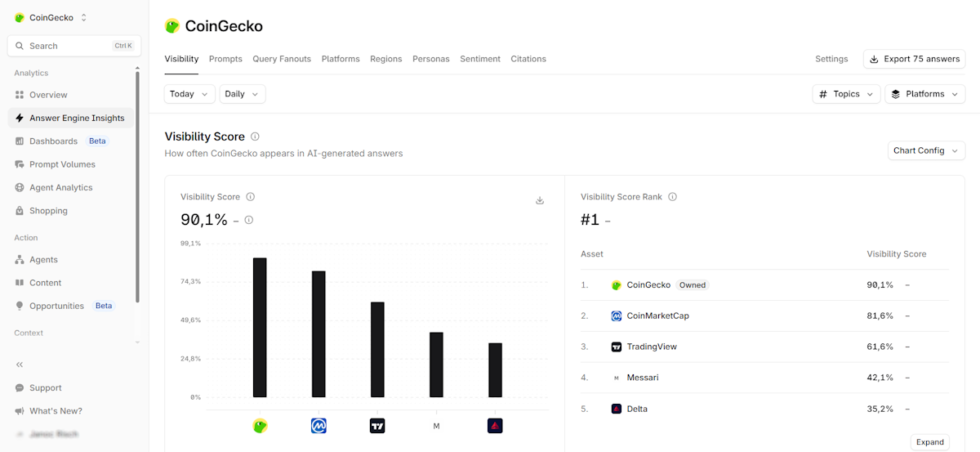This screenshot has height=452, width=980.
Task: Click Delta logo under the chart
Action: point(495,426)
